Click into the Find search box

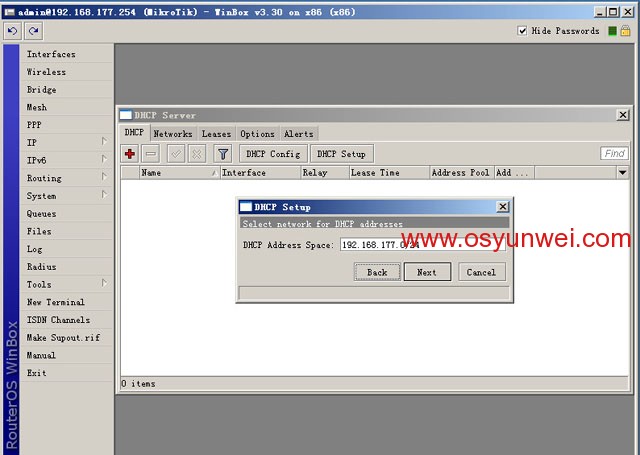coord(614,153)
